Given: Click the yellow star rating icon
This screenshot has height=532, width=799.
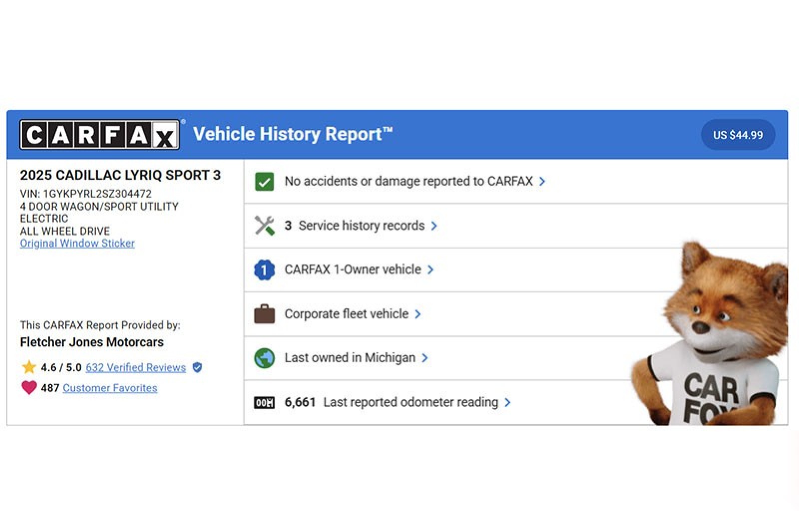Looking at the screenshot, I should [x=29, y=368].
